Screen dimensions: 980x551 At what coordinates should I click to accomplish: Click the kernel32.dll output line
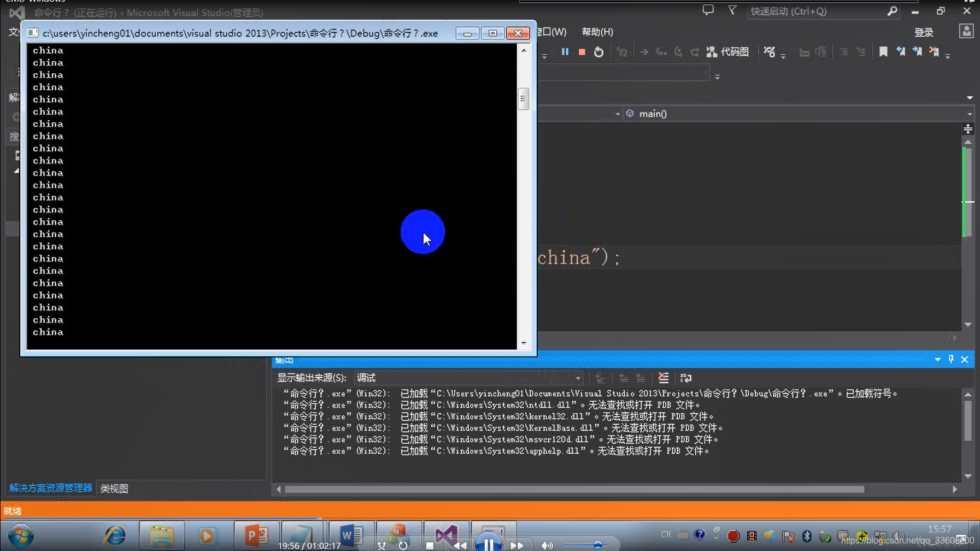pos(499,417)
